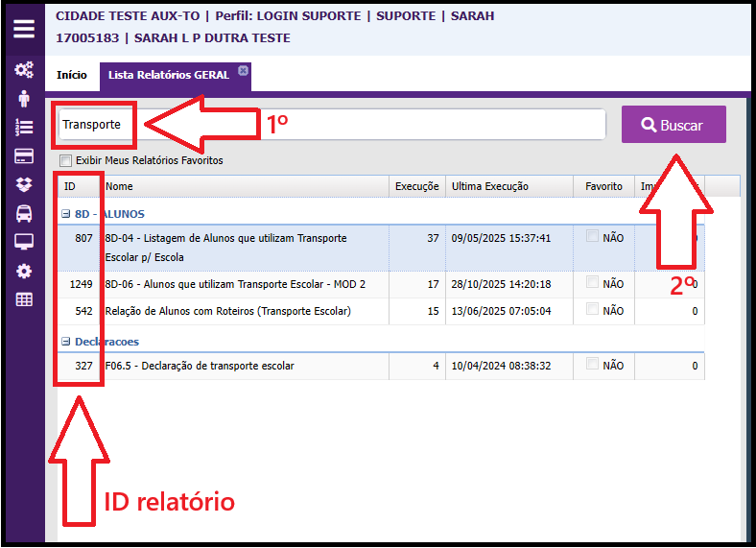
Task: Toggle favorite checkbox for report 327
Action: pyautogui.click(x=592, y=364)
